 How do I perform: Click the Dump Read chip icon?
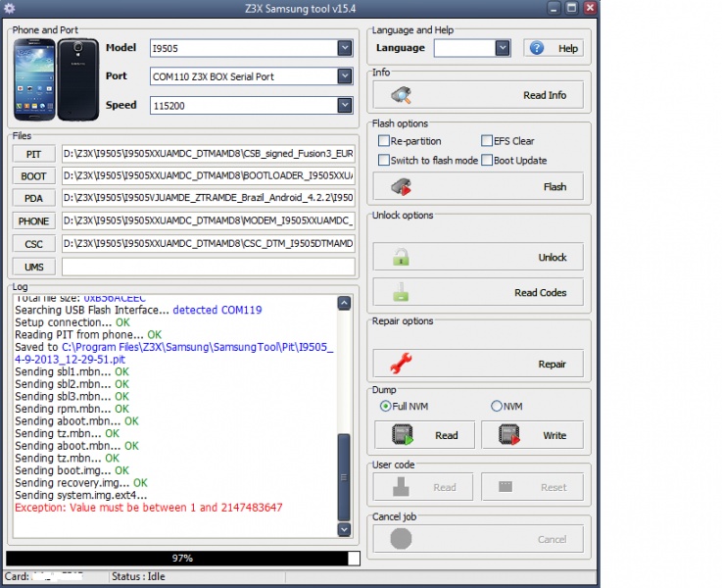tap(403, 435)
